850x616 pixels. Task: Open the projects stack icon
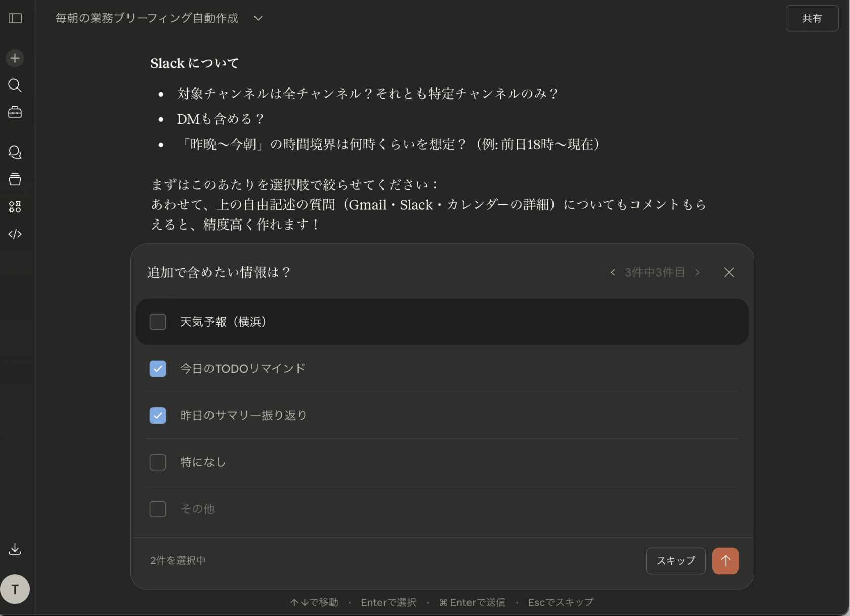point(15,180)
